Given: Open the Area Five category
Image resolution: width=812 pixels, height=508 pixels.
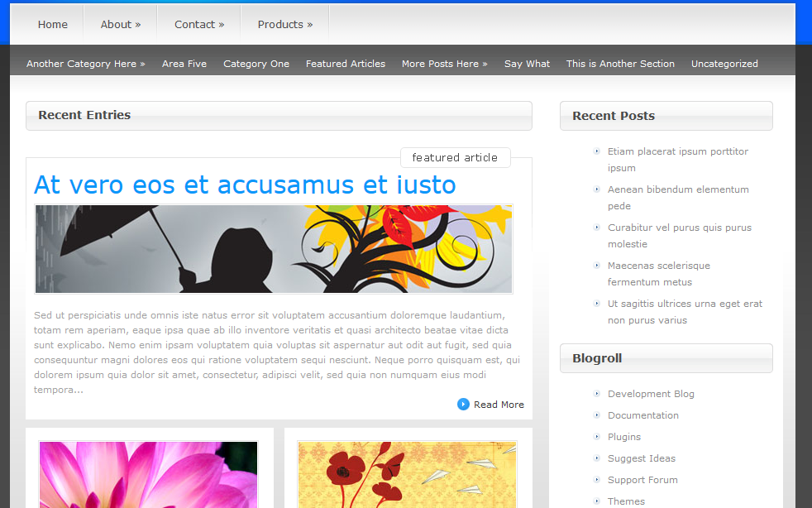Looking at the screenshot, I should (x=184, y=64).
